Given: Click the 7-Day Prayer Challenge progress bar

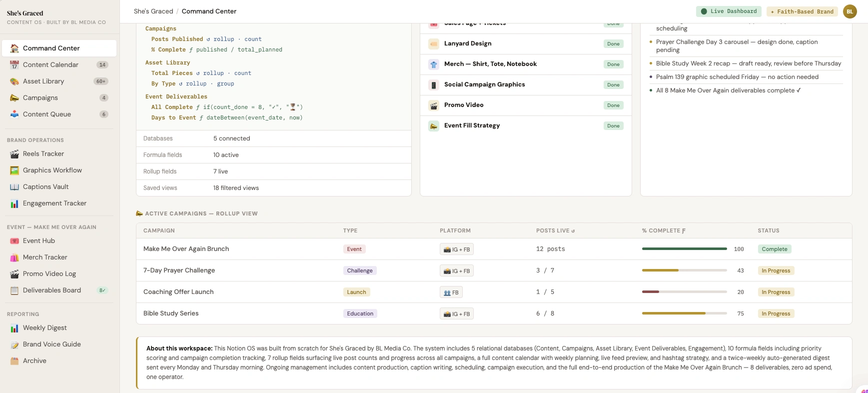Looking at the screenshot, I should click(684, 270).
